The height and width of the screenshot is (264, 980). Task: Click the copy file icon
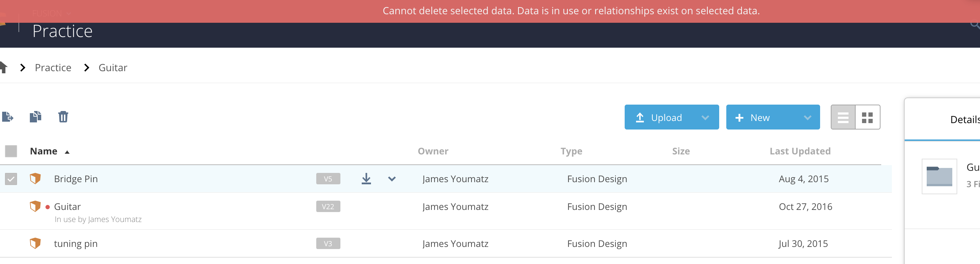[x=36, y=117]
